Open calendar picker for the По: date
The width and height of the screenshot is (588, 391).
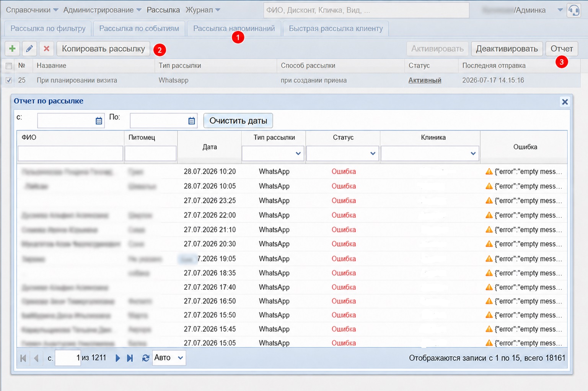pyautogui.click(x=192, y=121)
